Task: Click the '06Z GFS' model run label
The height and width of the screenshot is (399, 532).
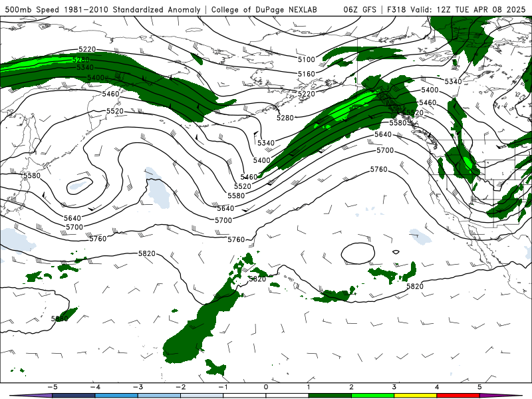Action: [x=360, y=9]
